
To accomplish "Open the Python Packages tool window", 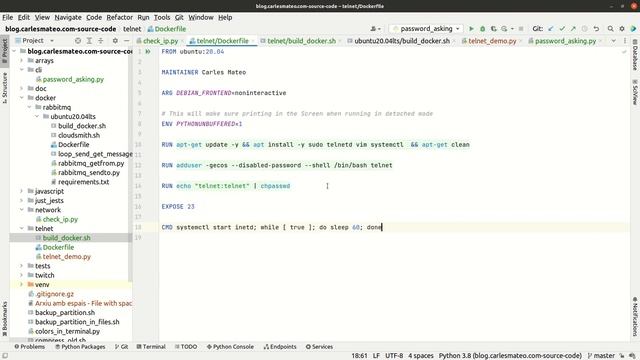I will [80, 347].
